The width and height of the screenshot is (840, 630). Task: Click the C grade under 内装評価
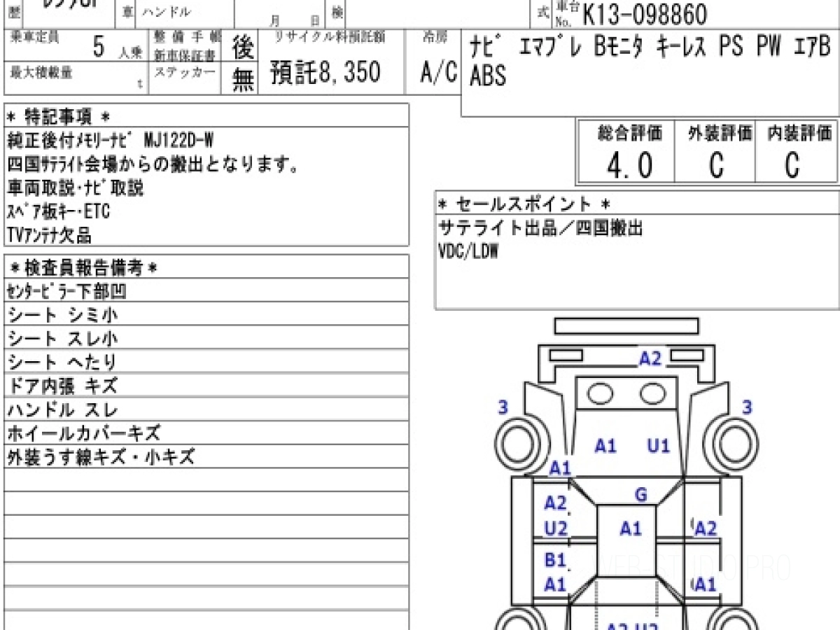[792, 166]
